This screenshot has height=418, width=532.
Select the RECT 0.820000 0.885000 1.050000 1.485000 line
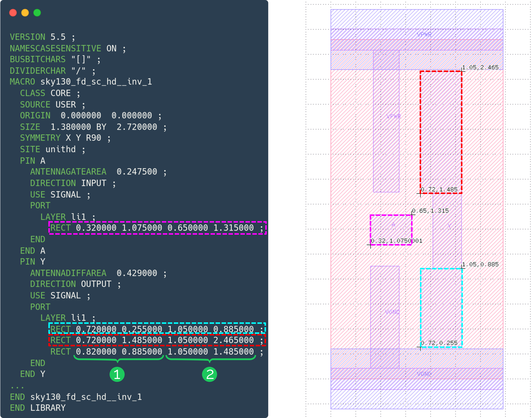(157, 352)
